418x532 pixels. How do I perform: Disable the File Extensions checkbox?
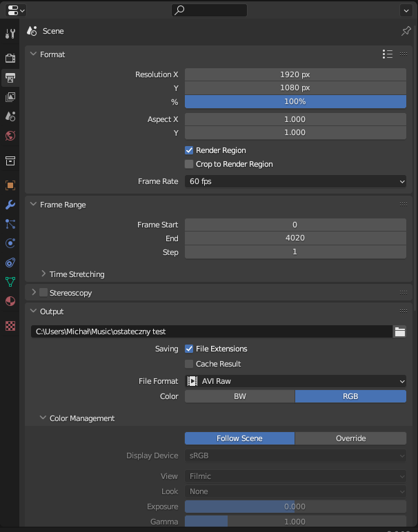(189, 349)
